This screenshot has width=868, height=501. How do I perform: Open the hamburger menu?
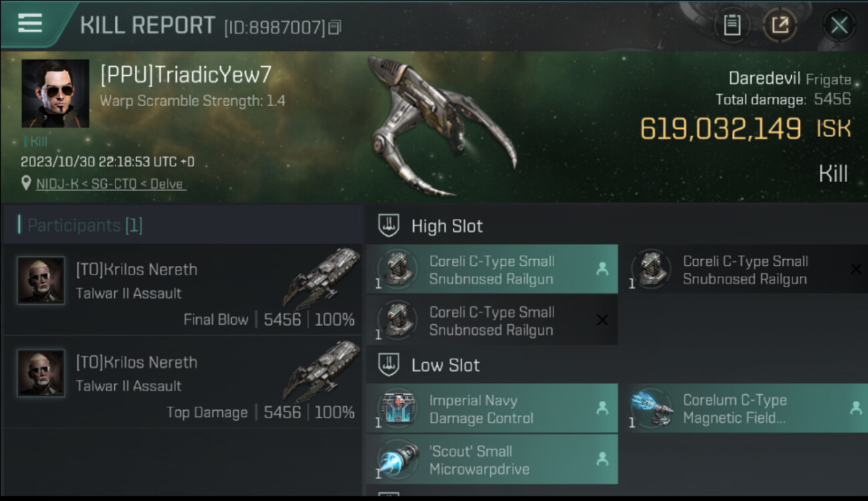pyautogui.click(x=30, y=23)
